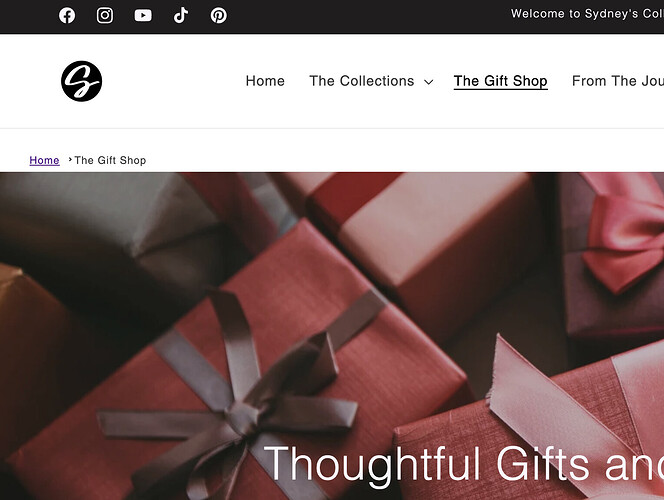Open the Facebook social link
Screen dimensions: 664x500
[x=67, y=16]
